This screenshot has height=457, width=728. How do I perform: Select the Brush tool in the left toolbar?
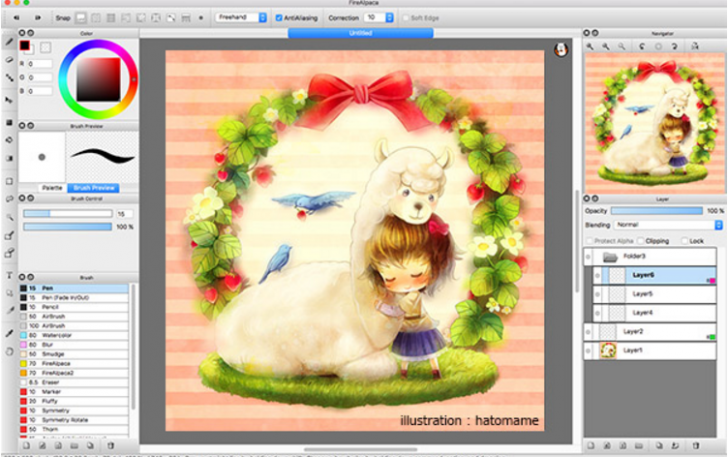(9, 42)
